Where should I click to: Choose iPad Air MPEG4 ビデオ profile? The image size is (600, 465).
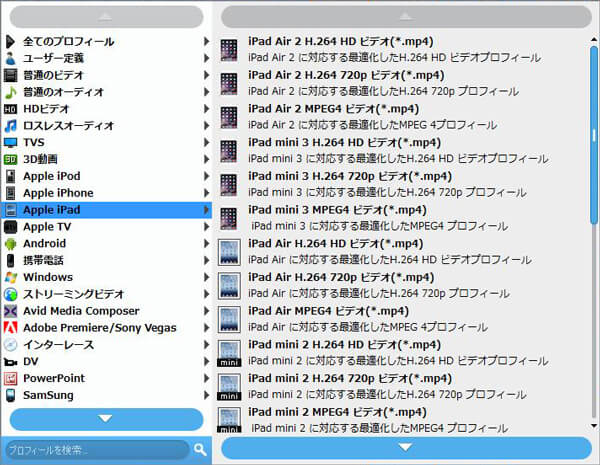pyautogui.click(x=402, y=319)
